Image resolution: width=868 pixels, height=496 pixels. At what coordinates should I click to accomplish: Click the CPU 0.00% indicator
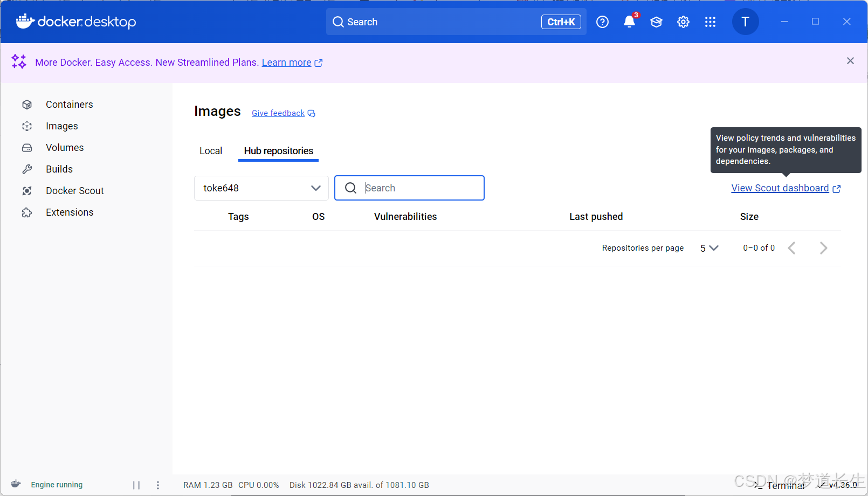[x=258, y=485]
